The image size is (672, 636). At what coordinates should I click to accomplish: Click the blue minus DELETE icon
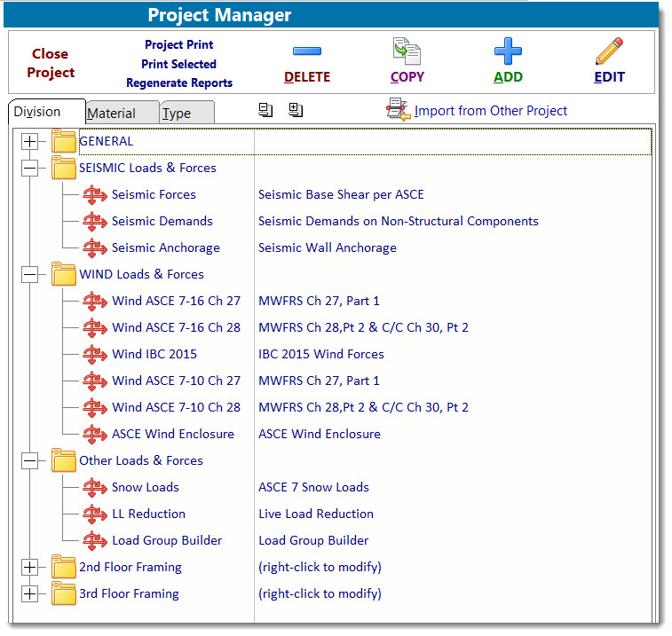[x=306, y=51]
